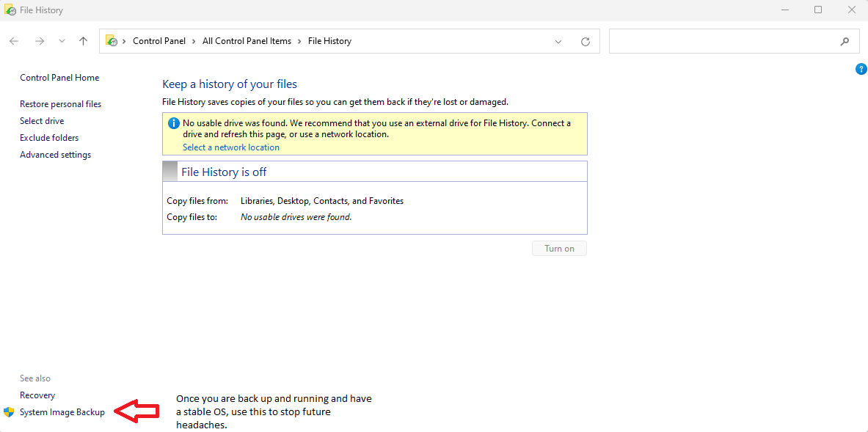Open Help with the question mark icon
The image size is (868, 432).
[x=861, y=69]
